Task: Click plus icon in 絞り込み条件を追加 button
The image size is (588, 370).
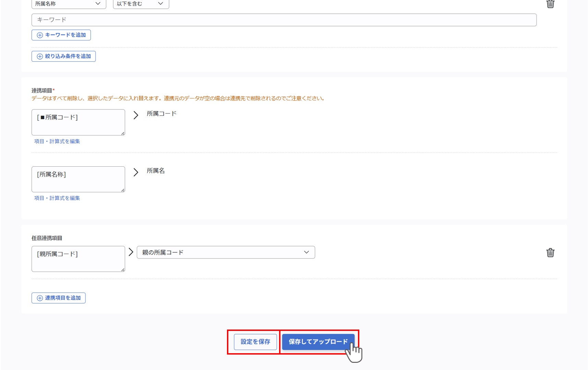Action: pos(40,56)
